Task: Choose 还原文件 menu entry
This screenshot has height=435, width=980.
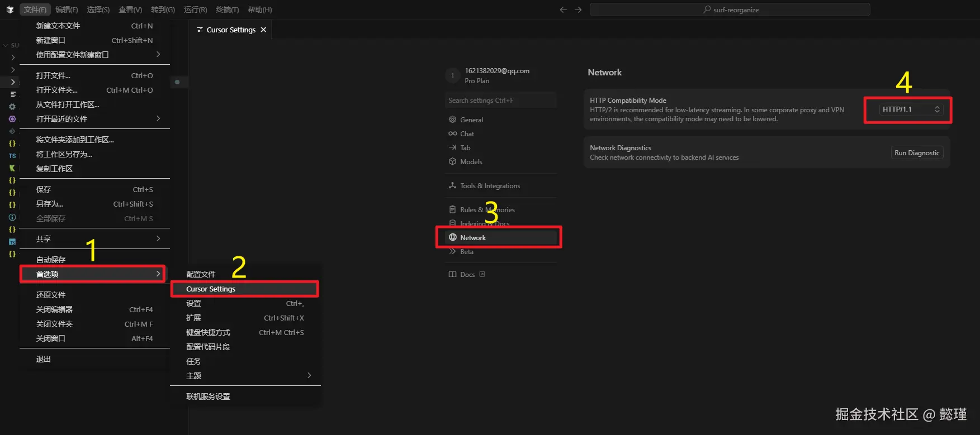Action: pyautogui.click(x=94, y=295)
